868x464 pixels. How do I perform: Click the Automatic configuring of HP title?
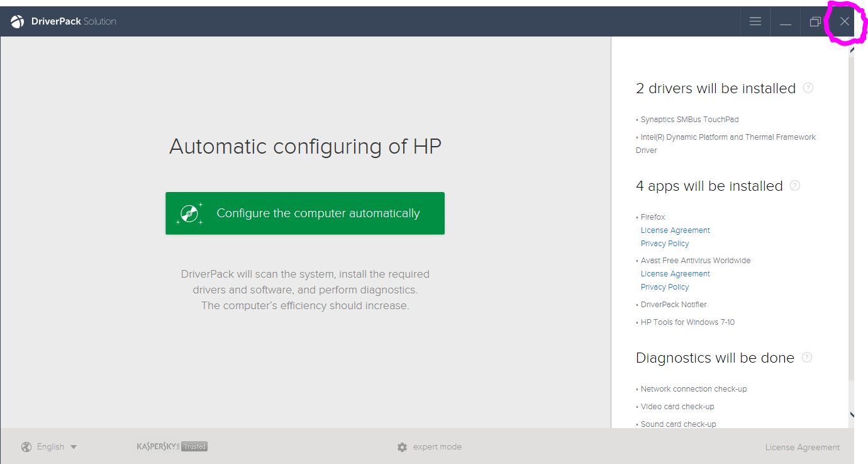(305, 147)
